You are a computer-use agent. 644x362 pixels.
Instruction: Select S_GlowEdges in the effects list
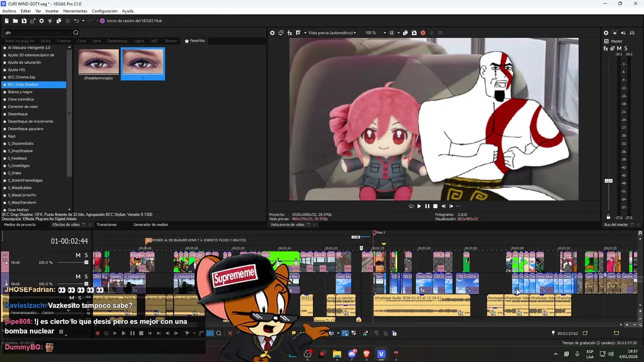pos(19,165)
